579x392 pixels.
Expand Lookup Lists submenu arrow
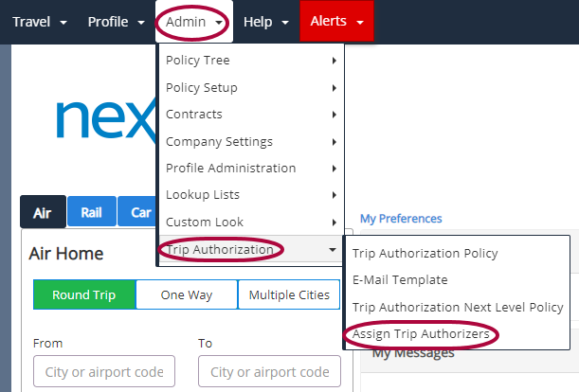[x=335, y=195]
